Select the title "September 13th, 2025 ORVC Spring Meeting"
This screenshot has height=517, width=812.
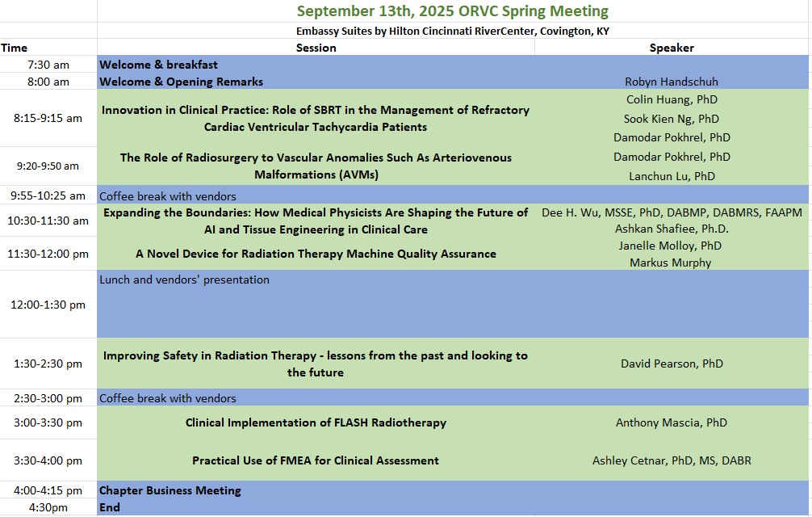(452, 11)
